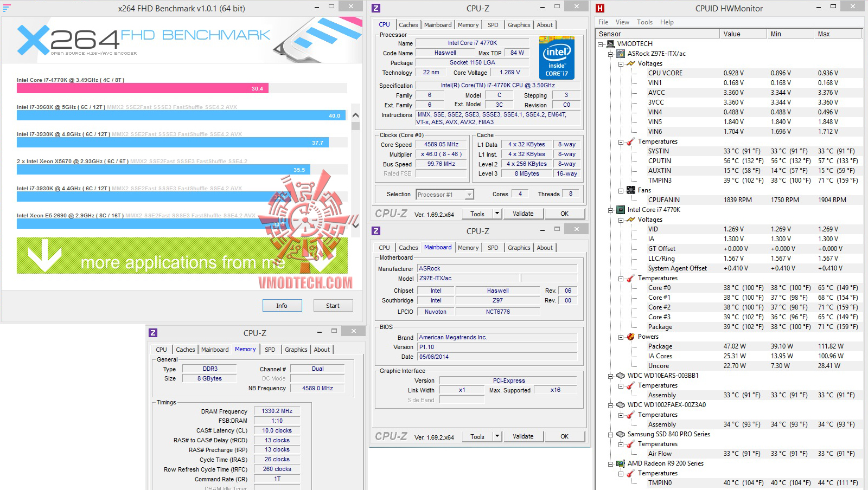Click the Voltages icon under Intel Core i7 4770K

point(631,220)
